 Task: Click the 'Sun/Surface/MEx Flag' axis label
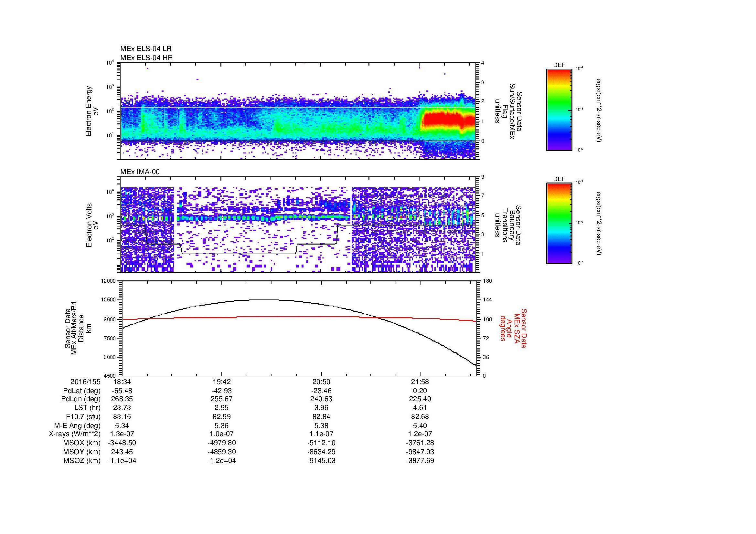508,111
